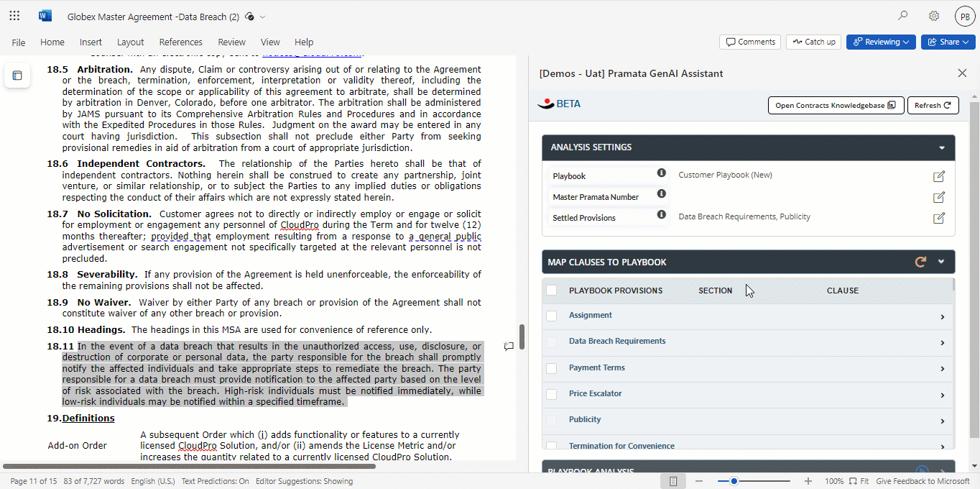Screen dimensions: 980x489
Task: Switch to the page layout view icon
Action: 674,481
